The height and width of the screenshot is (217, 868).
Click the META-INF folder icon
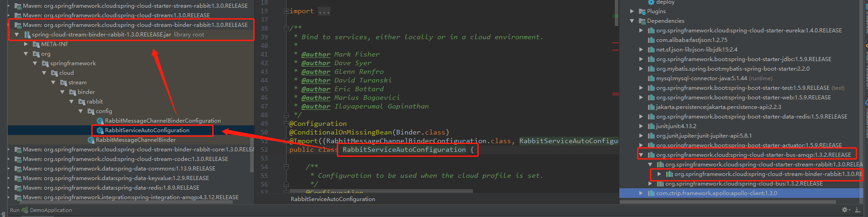tap(36, 44)
